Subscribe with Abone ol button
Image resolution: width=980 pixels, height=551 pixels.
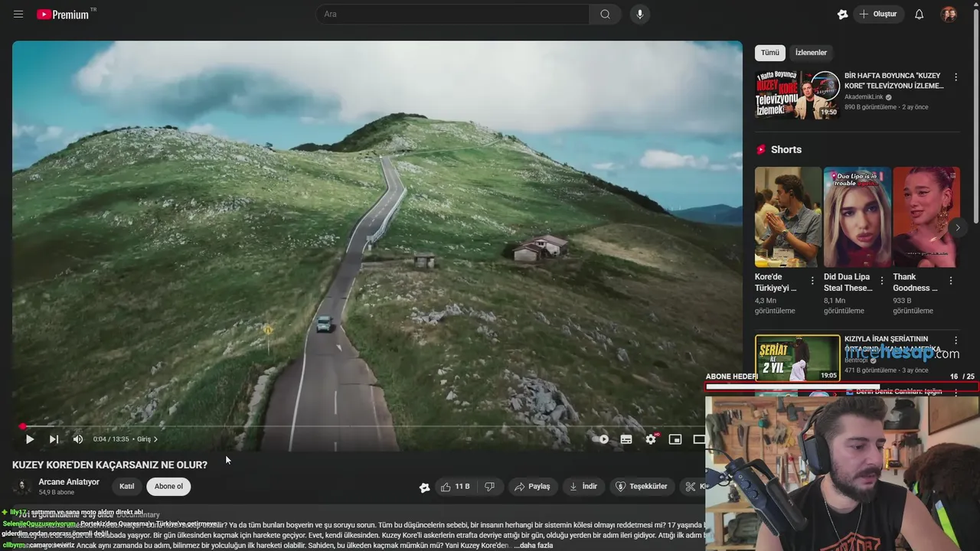(x=168, y=487)
